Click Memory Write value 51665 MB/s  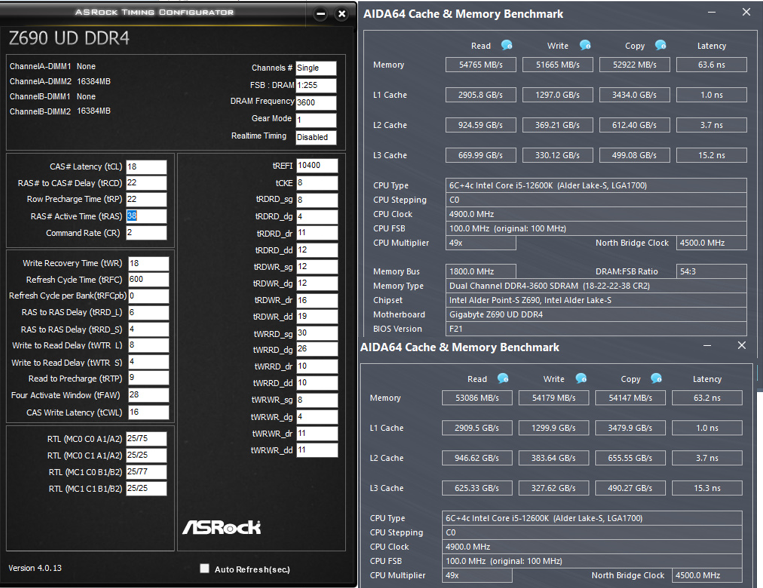tap(558, 65)
